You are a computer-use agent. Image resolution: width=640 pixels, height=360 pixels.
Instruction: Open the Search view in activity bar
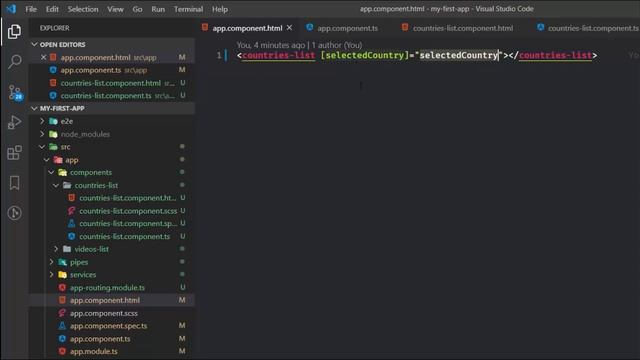pyautogui.click(x=14, y=62)
